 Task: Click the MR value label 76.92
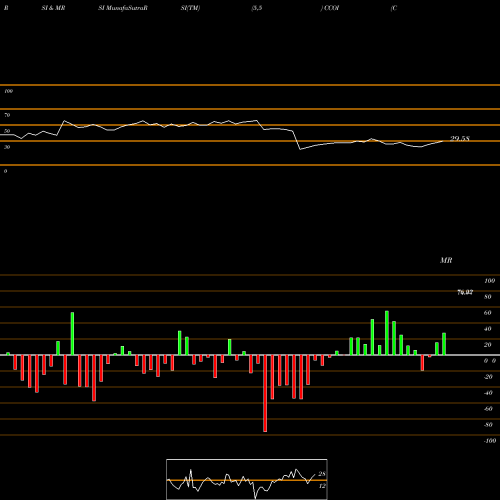coord(465,292)
